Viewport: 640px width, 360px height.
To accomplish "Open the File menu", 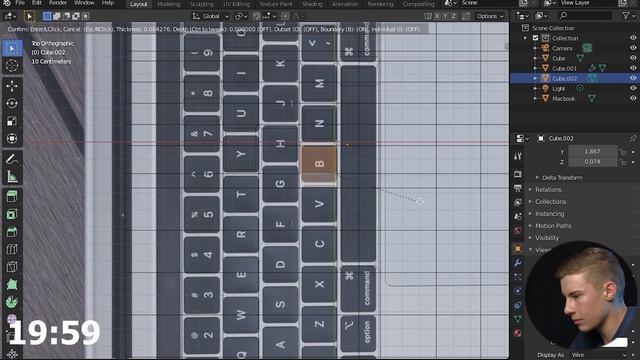I will [20, 3].
